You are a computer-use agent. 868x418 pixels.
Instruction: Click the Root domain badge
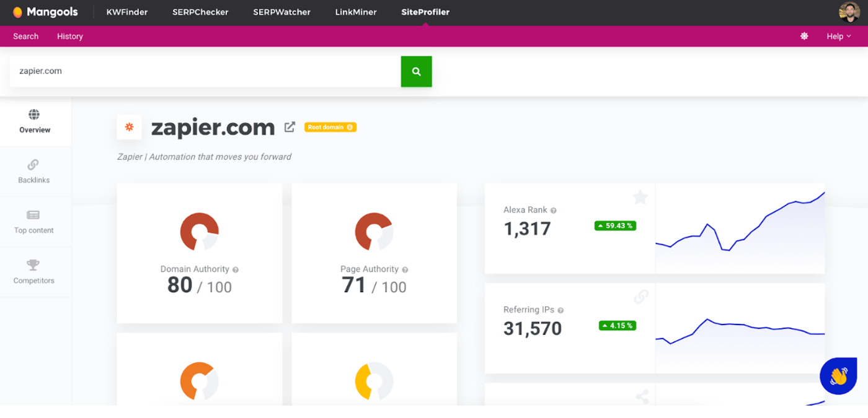click(330, 127)
